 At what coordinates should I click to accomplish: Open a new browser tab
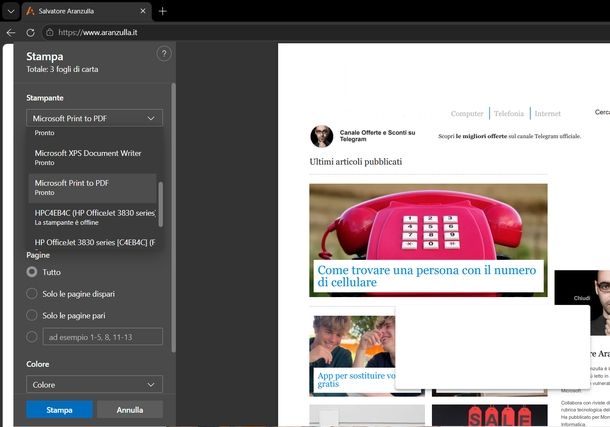[x=163, y=11]
